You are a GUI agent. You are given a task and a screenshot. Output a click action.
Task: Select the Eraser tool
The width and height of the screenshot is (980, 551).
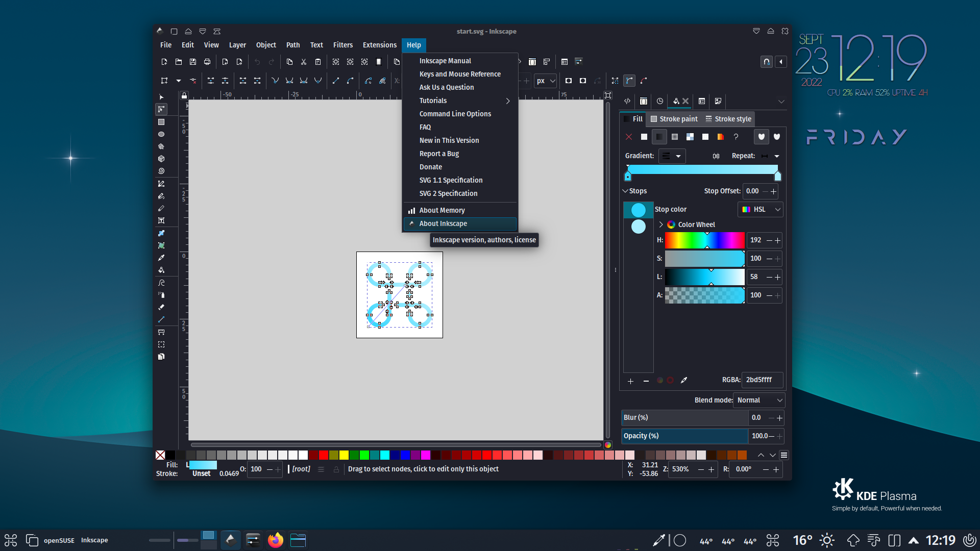161,307
